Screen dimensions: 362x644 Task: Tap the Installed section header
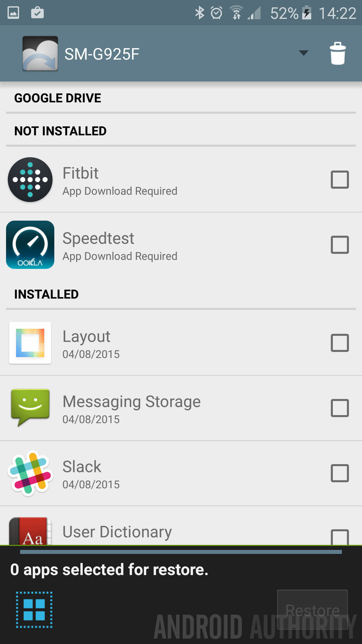(46, 294)
